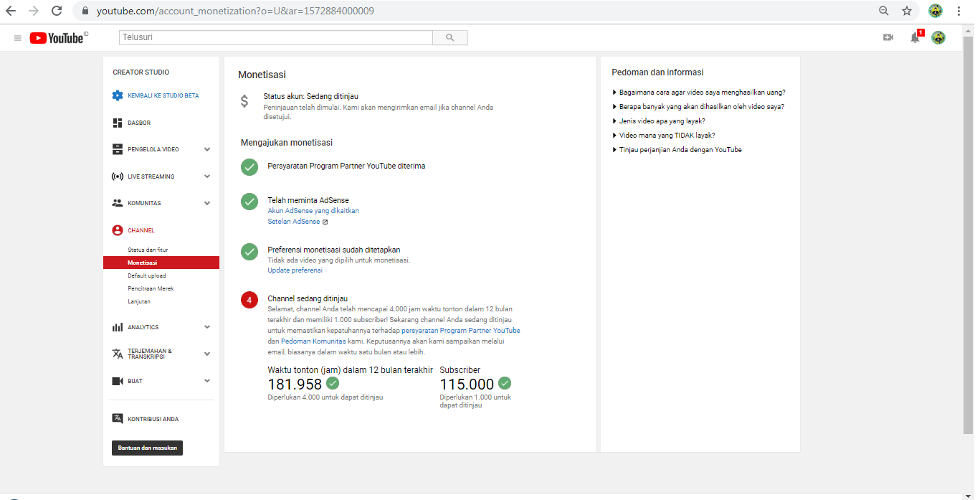
Task: Click the Bantuan dan masukan button
Action: tap(147, 448)
